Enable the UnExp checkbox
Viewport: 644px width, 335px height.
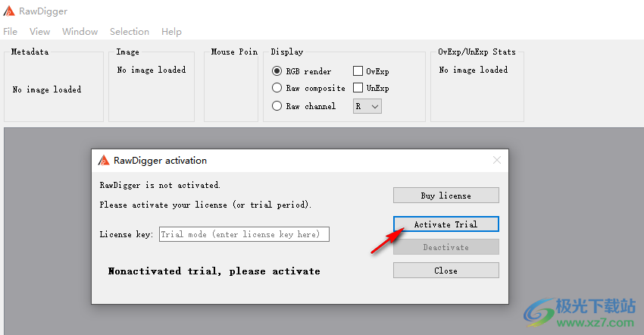(358, 88)
